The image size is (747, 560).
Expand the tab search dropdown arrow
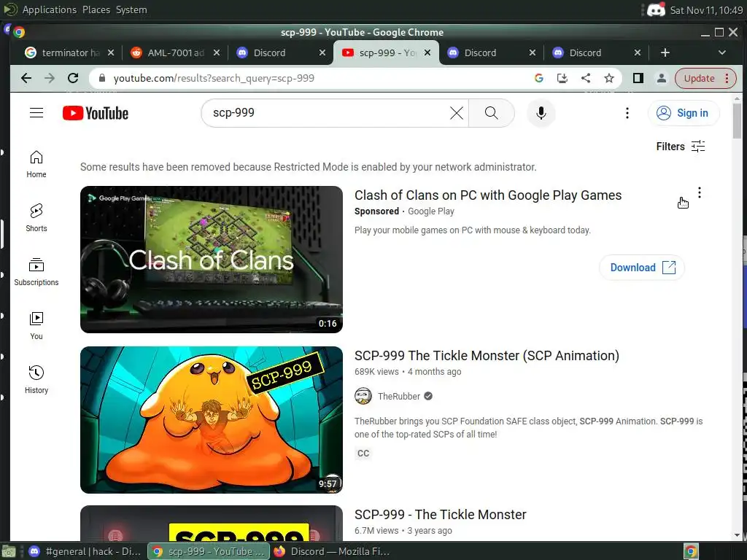[x=721, y=52]
